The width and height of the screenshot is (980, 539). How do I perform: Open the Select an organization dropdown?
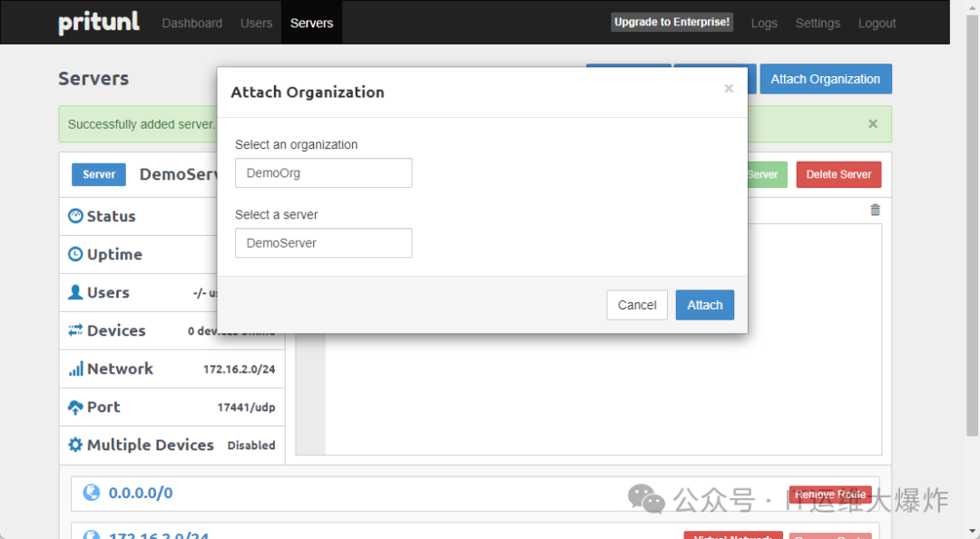click(323, 172)
